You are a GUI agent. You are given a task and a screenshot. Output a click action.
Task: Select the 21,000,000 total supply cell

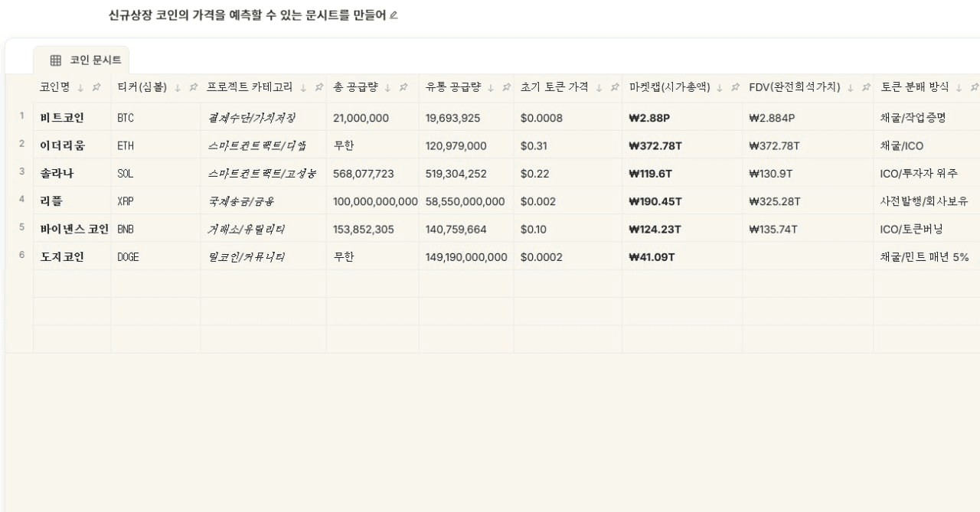(372, 117)
